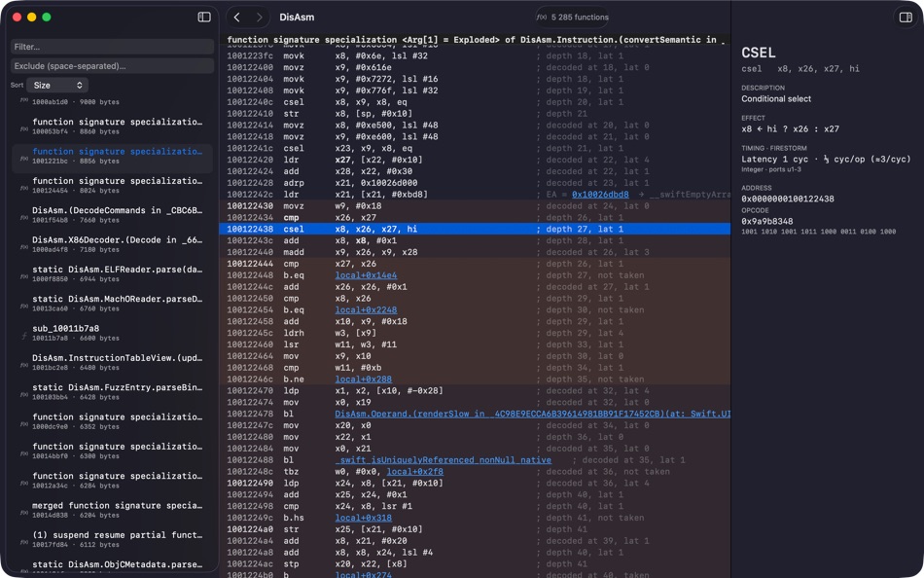Select static DisAsm.MachOReader.parseD function
The image size is (924, 578).
tap(112, 304)
